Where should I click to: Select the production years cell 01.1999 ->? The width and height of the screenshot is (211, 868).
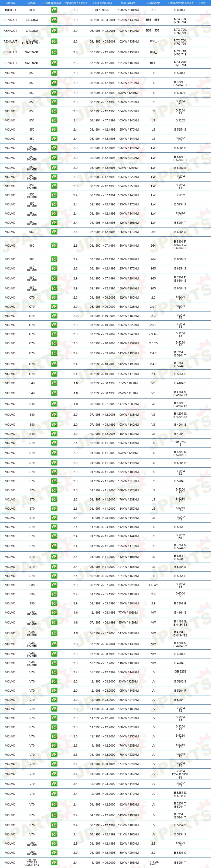[x=102, y=10]
